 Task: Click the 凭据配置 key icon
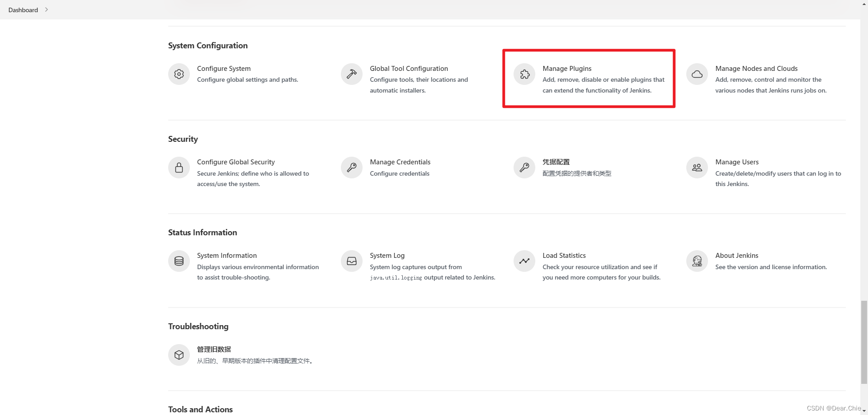pos(524,168)
